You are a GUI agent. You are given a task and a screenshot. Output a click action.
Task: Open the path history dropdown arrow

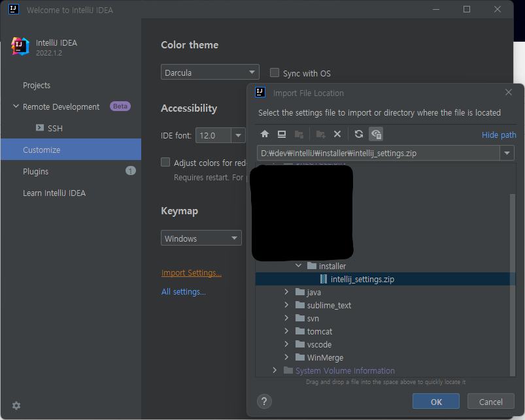[507, 153]
